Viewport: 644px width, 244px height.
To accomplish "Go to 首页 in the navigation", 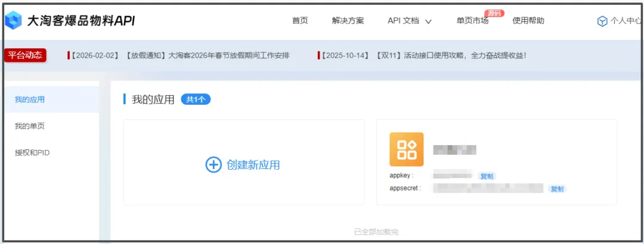I will [x=300, y=21].
